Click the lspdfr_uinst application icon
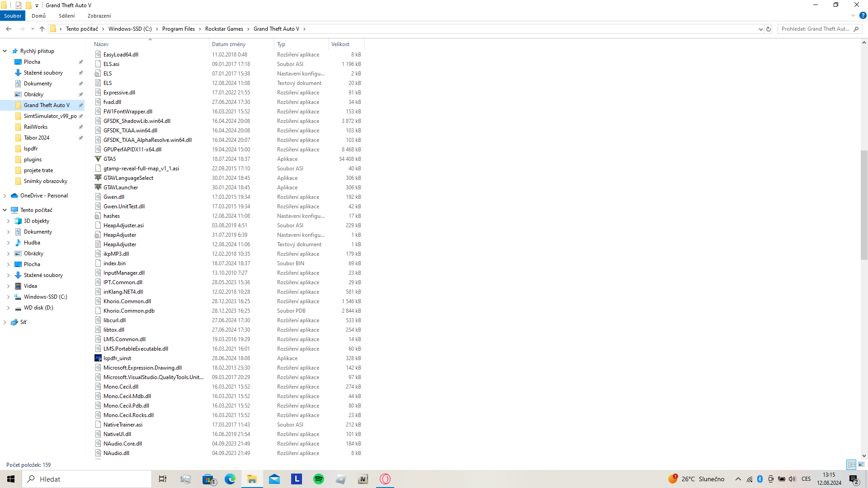This screenshot has height=488, width=868. point(98,358)
